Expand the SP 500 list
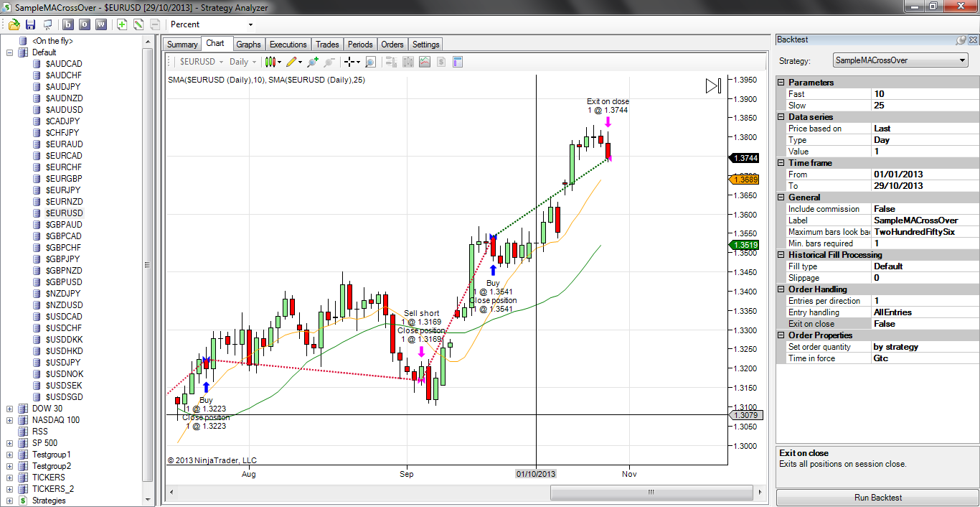980x507 pixels. (x=9, y=443)
